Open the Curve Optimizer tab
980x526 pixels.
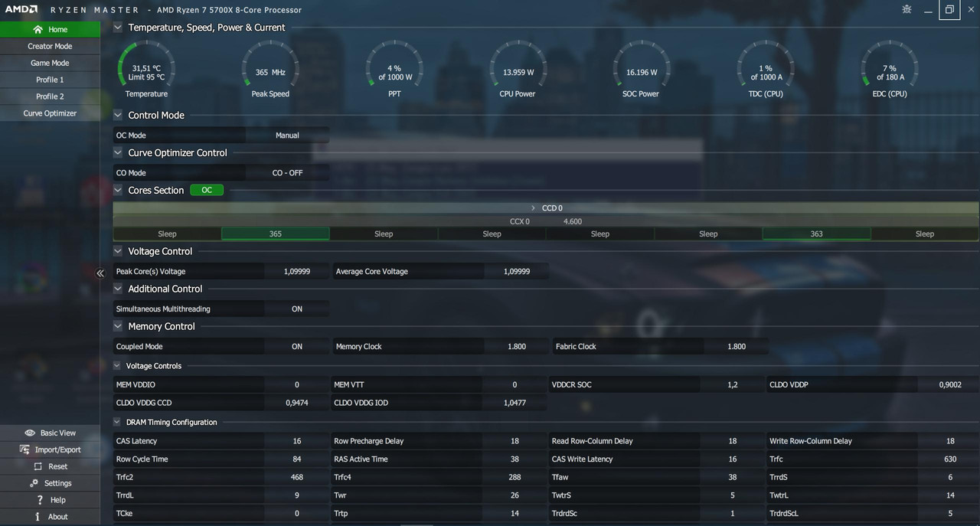tap(50, 113)
